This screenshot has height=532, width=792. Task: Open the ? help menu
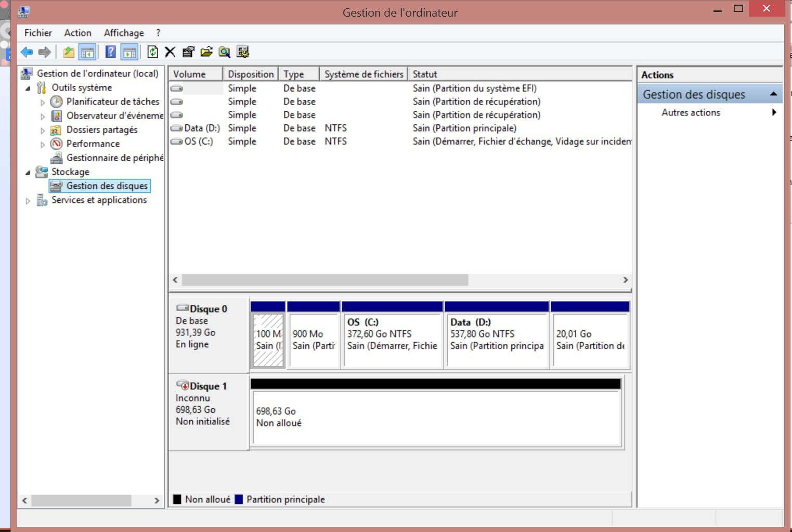[158, 33]
